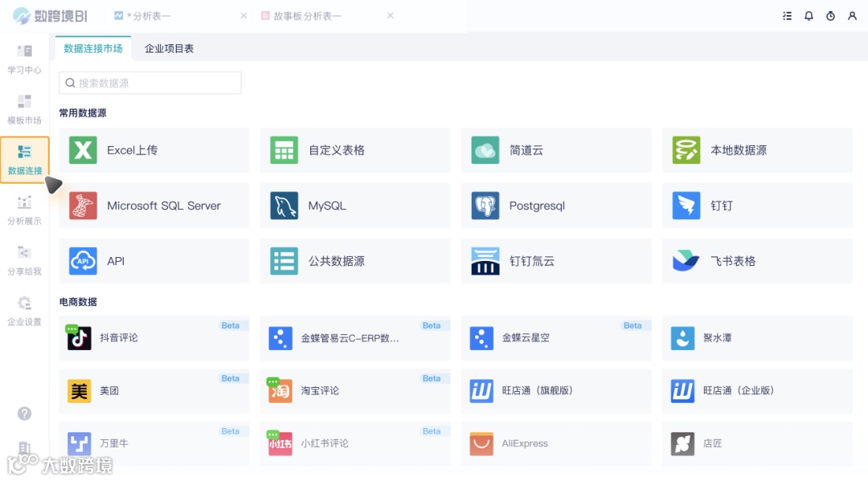Open 模板市场 in the sidebar
The image size is (868, 481).
[x=24, y=109]
